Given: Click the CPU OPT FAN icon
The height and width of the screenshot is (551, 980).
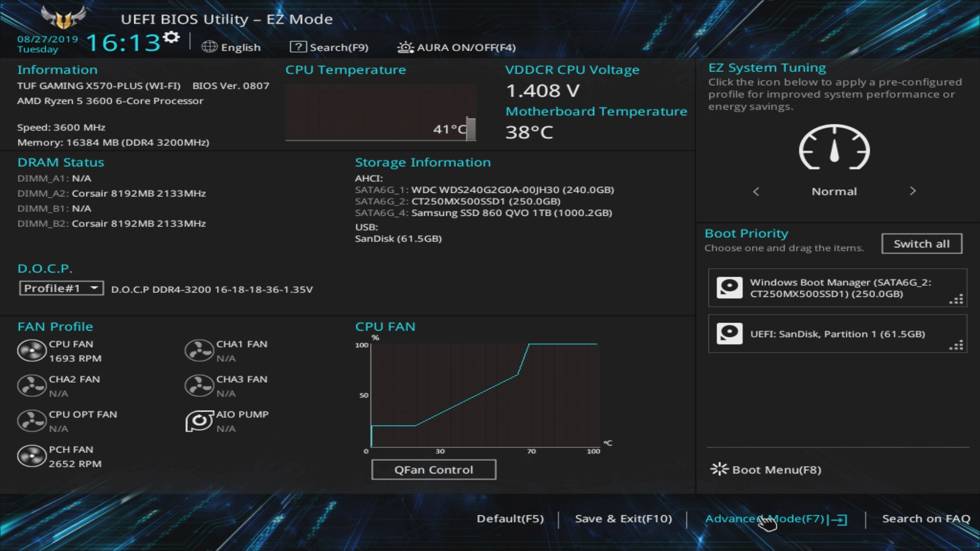Looking at the screenshot, I should (x=32, y=421).
